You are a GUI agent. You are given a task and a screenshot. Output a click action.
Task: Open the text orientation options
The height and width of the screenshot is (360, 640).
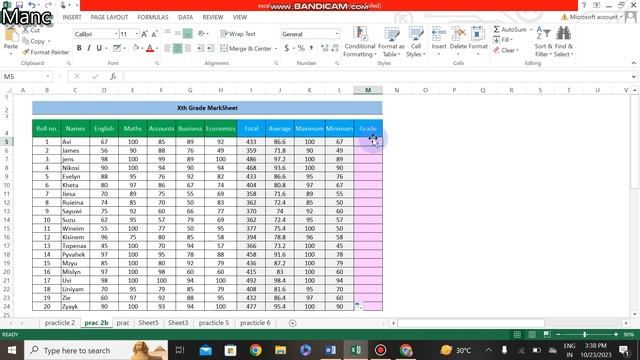tap(202, 33)
